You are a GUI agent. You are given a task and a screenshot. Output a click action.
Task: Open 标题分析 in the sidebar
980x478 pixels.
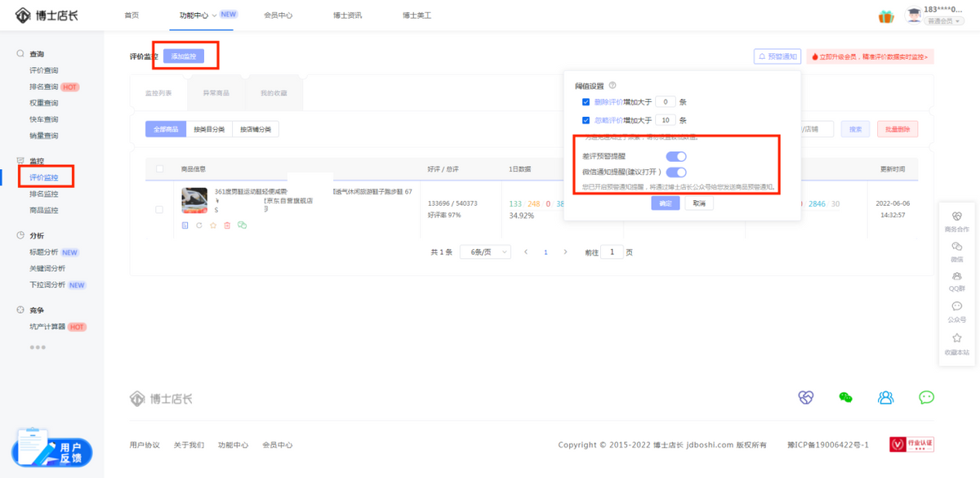[x=44, y=252]
